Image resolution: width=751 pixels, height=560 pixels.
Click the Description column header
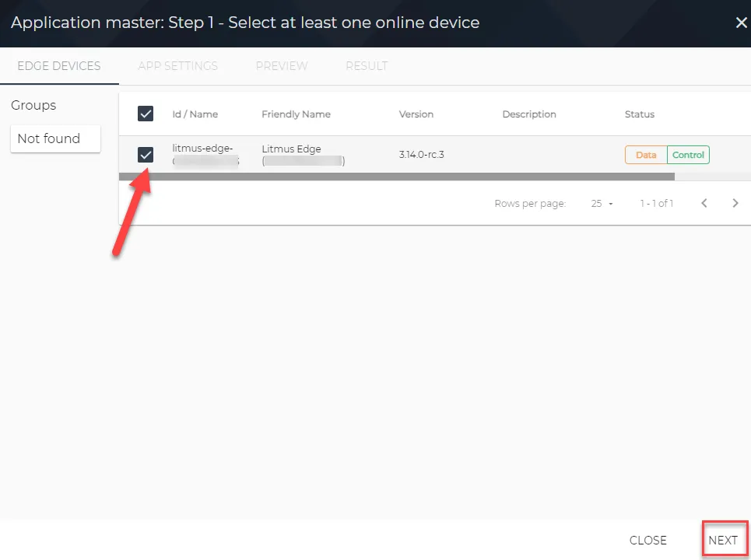point(529,114)
